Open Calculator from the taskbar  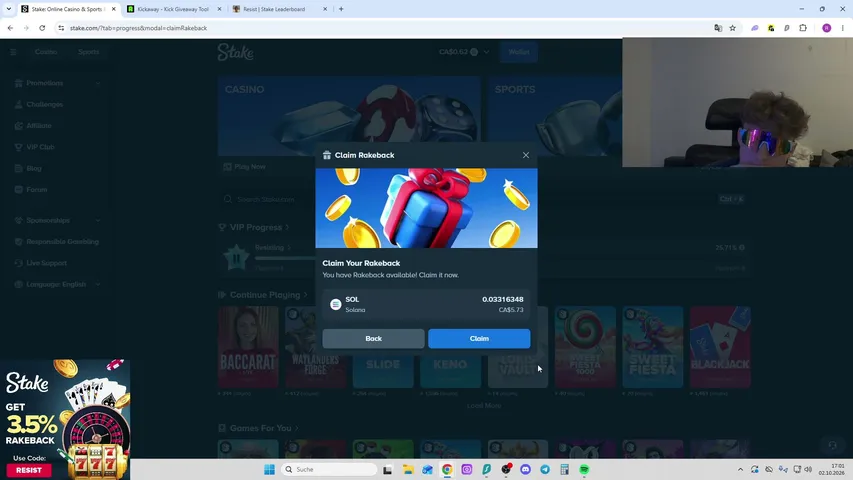(x=564, y=469)
